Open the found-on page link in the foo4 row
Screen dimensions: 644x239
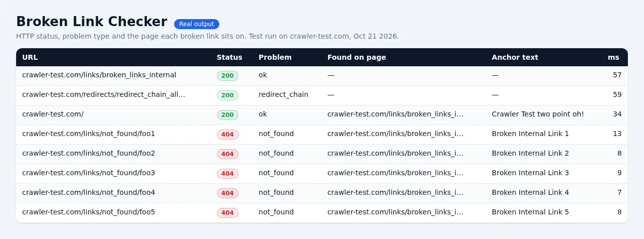tap(395, 192)
